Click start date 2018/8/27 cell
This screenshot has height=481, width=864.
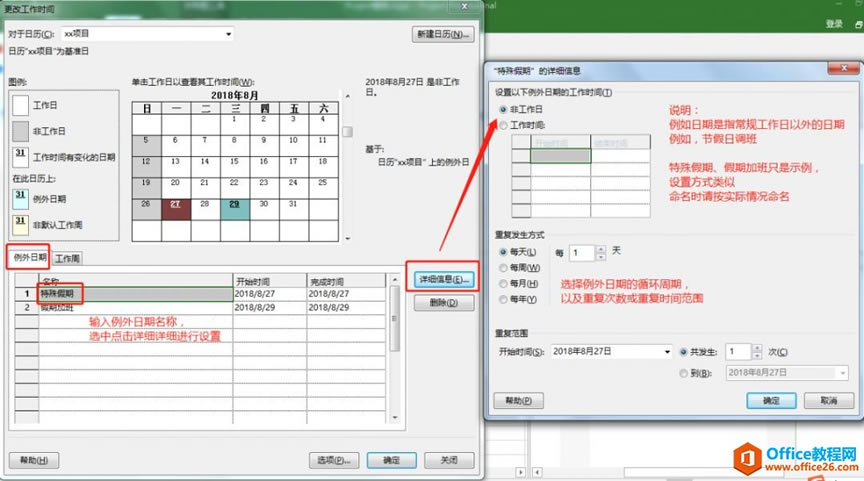tap(269, 294)
